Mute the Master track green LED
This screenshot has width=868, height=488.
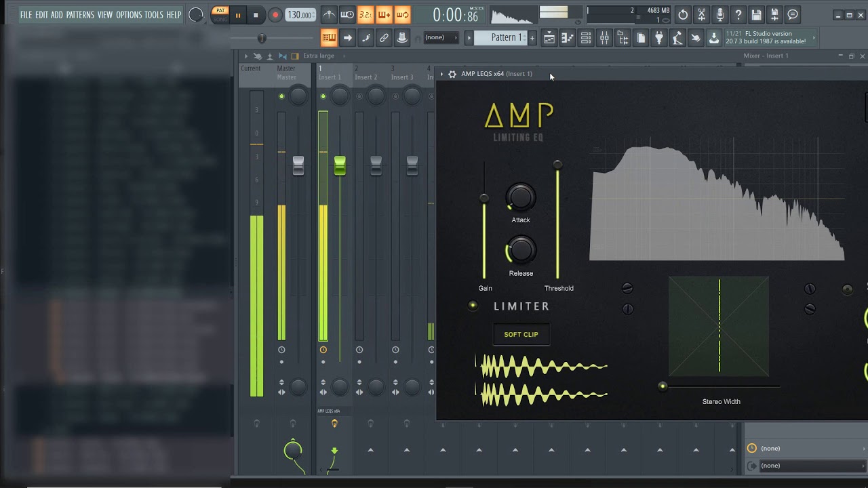(x=281, y=97)
